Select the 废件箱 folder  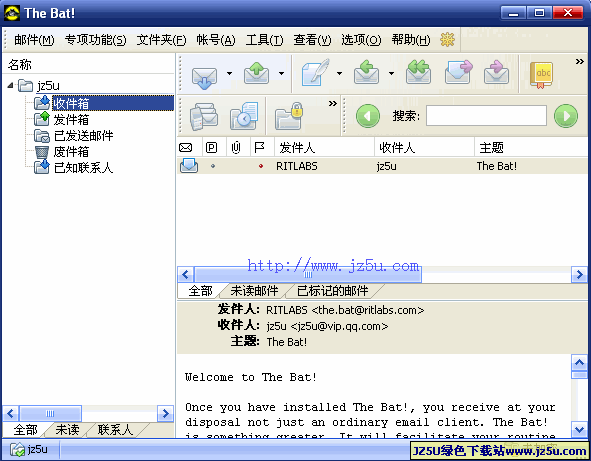coord(71,152)
